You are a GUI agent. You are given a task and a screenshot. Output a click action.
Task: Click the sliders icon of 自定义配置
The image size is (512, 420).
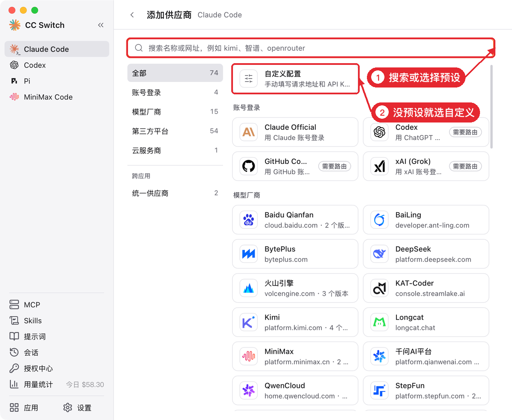[249, 79]
